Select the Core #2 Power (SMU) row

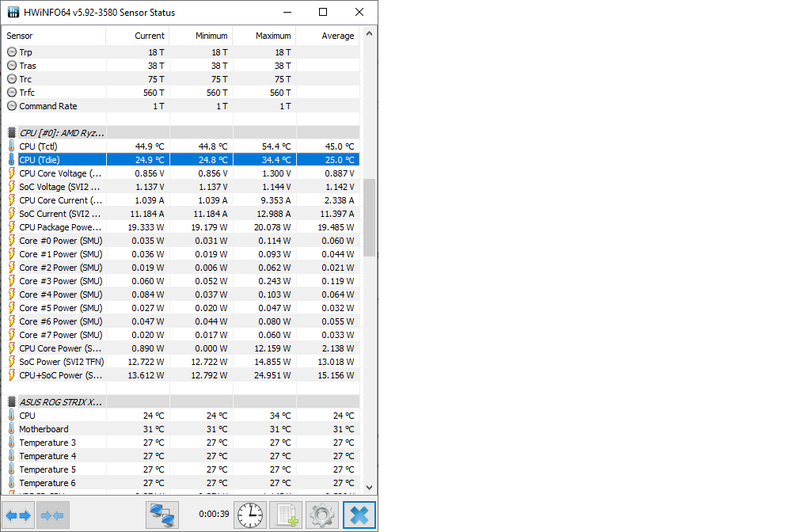pos(181,268)
